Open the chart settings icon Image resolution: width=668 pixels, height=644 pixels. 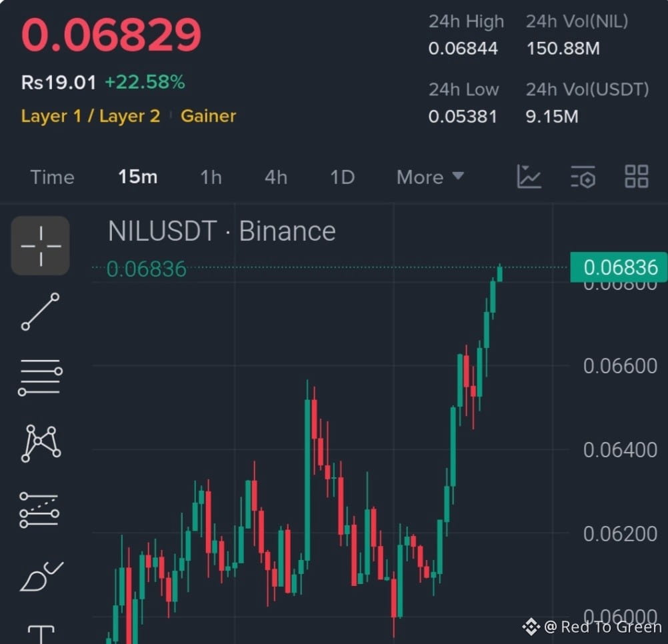(583, 176)
